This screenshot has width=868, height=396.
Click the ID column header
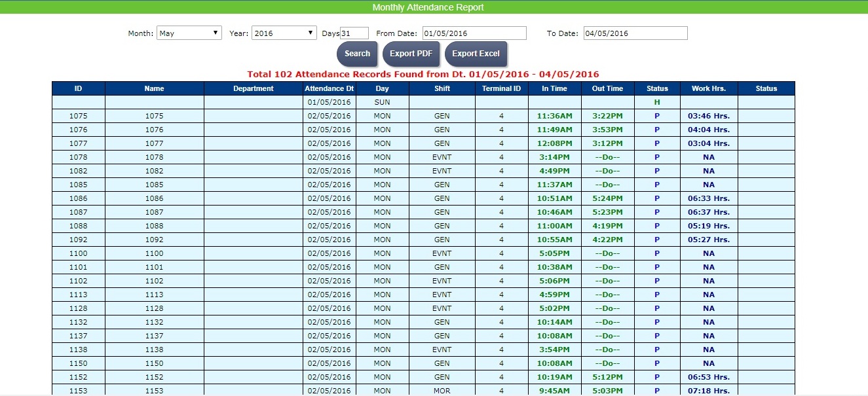tap(78, 88)
